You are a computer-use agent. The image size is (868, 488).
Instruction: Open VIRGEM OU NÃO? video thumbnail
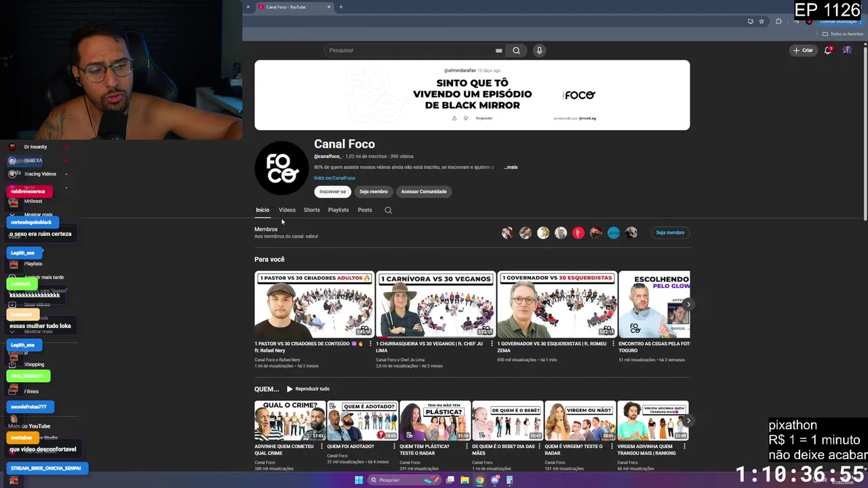(x=580, y=421)
